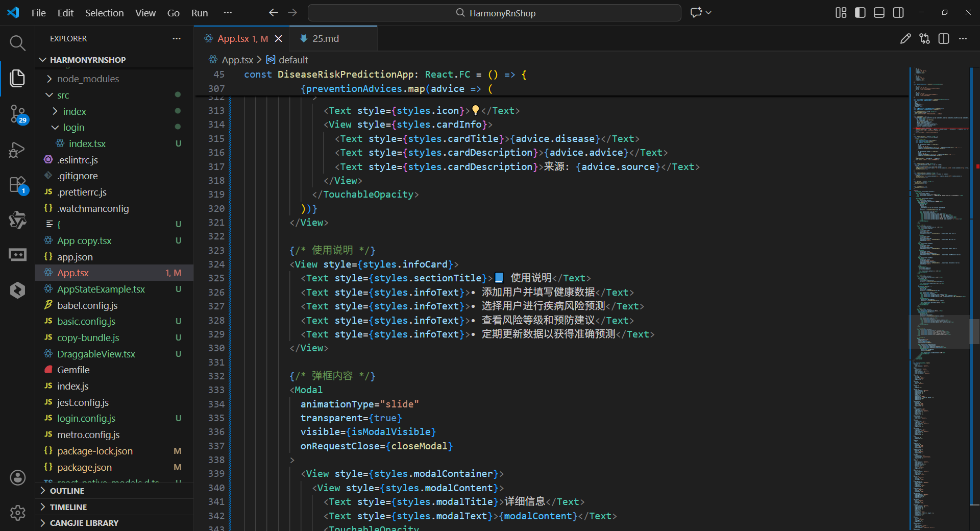Click the minimap slider highlight
Viewport: 980px width, 531px height.
coord(939,332)
